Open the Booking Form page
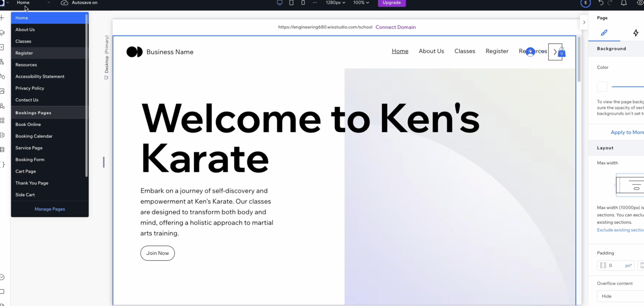The image size is (644, 306). tap(48, 160)
